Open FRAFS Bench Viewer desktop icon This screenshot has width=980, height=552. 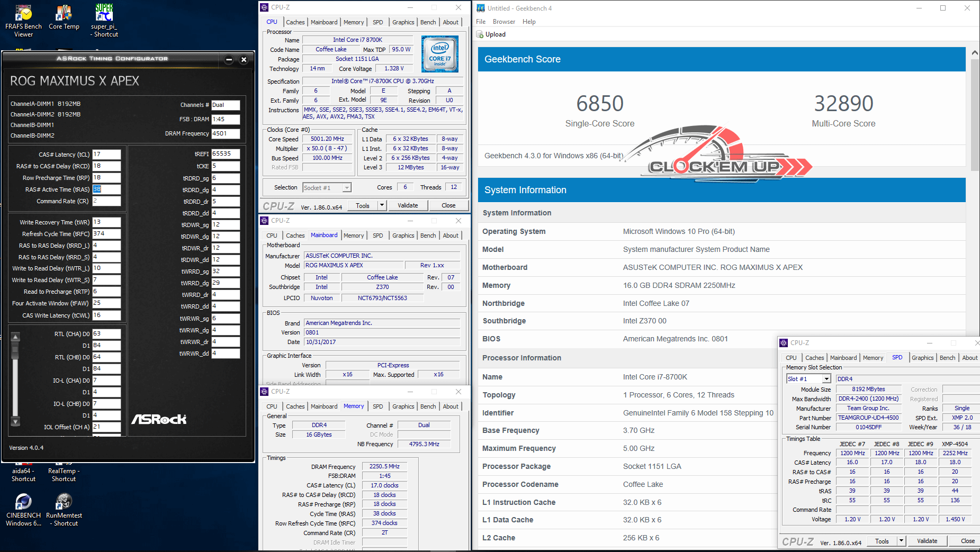pyautogui.click(x=23, y=14)
